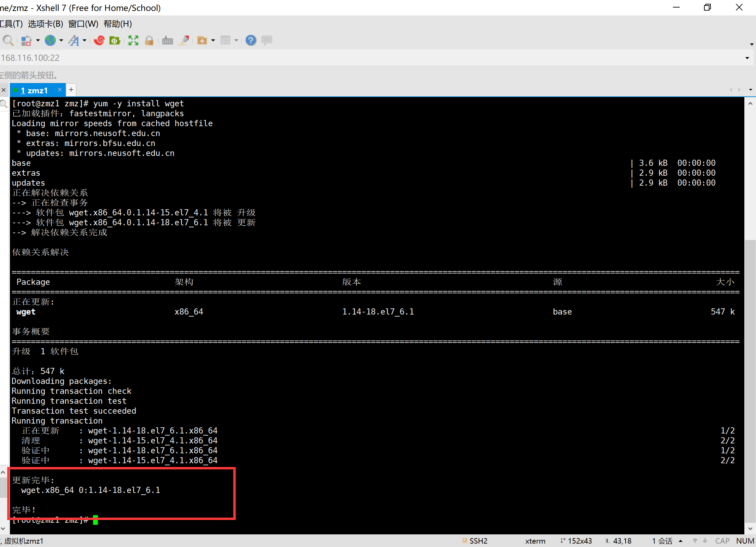Screen dimensions: 756x547
Task: Open the color scheme dropdown arrow
Action: pos(38,40)
